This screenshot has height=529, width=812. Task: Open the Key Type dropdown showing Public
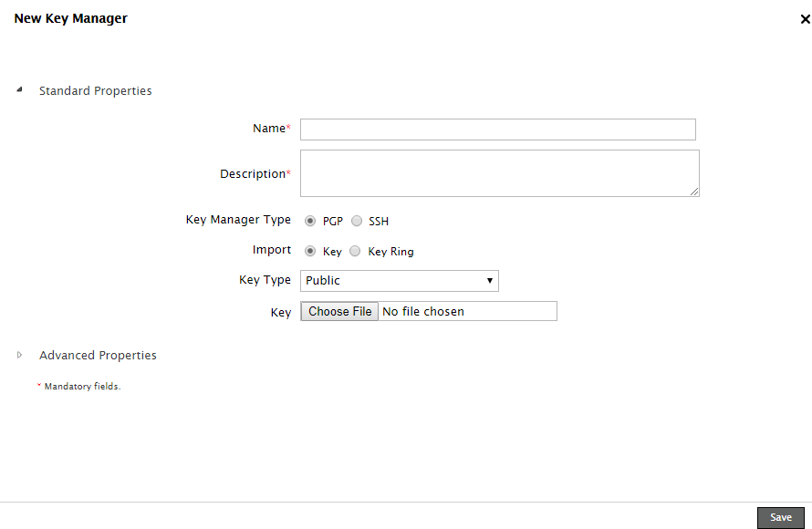399,280
